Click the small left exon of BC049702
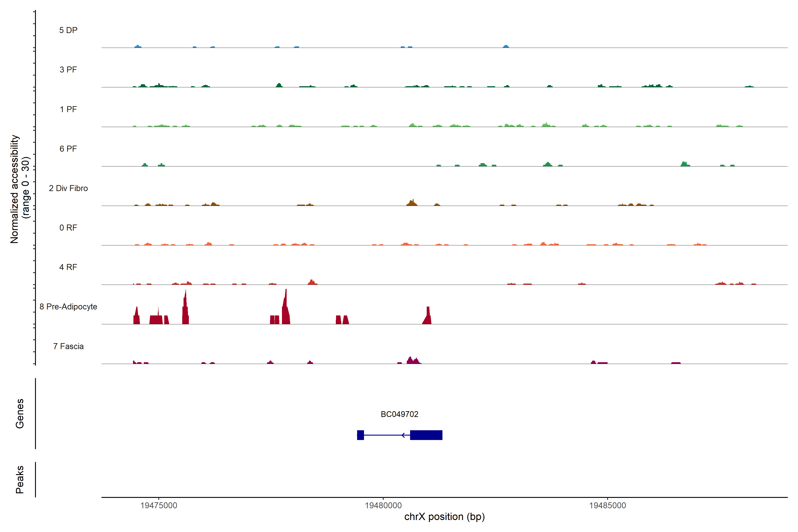The width and height of the screenshot is (798, 532). click(360, 435)
